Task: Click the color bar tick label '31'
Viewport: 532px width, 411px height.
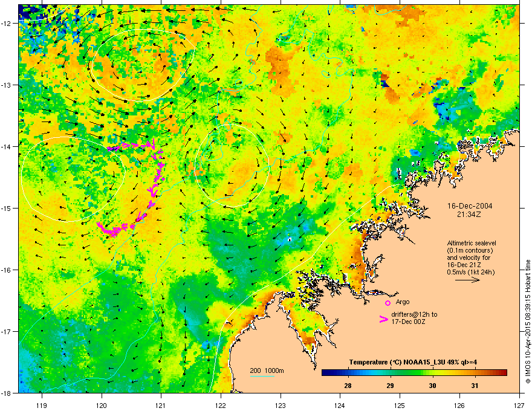Action: pyautogui.click(x=475, y=386)
